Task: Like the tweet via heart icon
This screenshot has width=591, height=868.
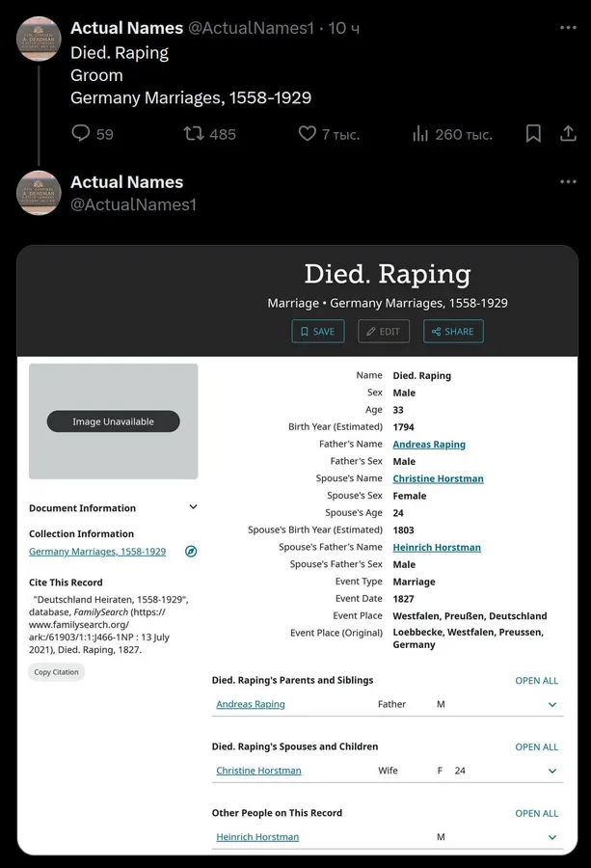Action: click(x=308, y=133)
